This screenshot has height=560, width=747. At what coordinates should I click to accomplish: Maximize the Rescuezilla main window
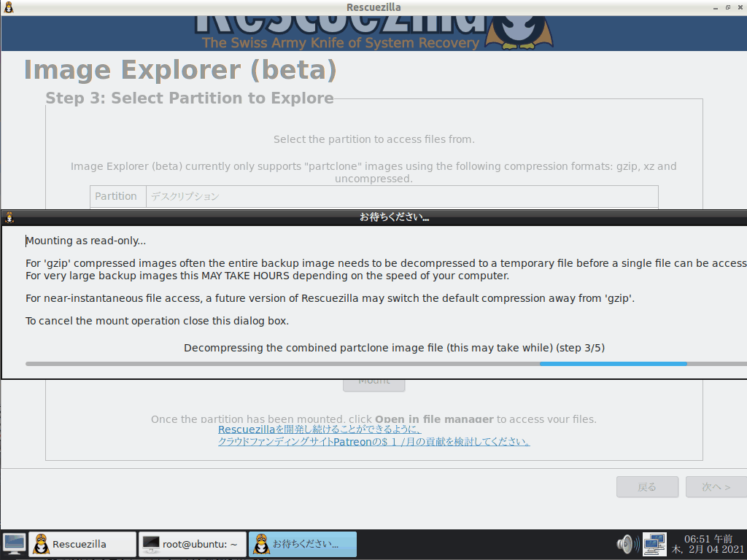[x=728, y=7]
